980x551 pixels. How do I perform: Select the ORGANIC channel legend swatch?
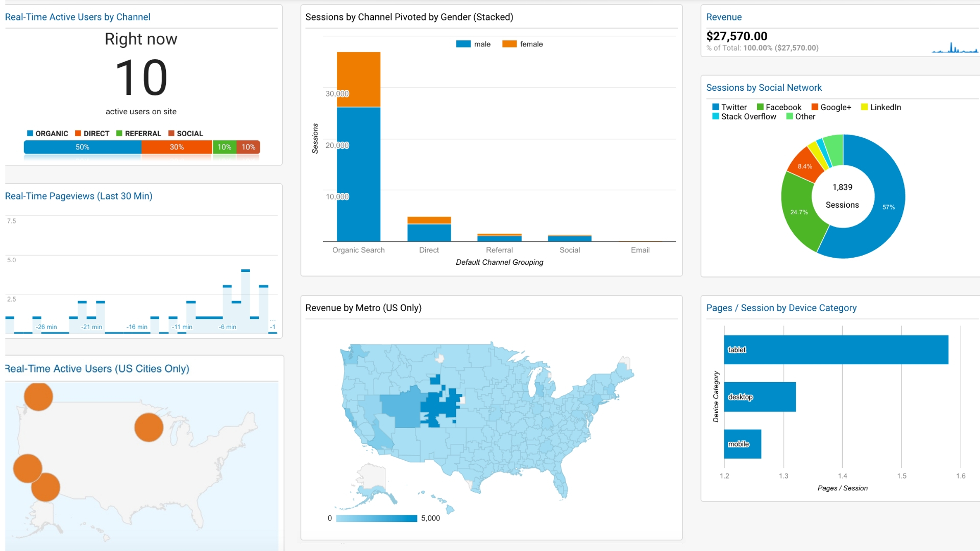click(x=30, y=134)
